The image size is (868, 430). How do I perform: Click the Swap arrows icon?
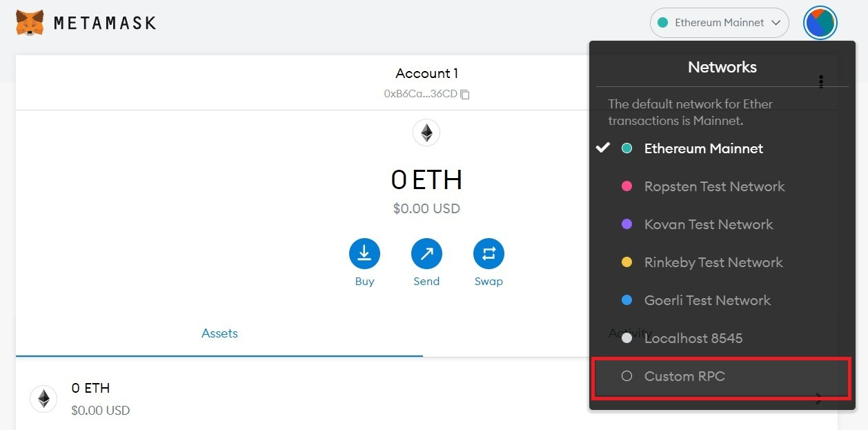(x=489, y=254)
